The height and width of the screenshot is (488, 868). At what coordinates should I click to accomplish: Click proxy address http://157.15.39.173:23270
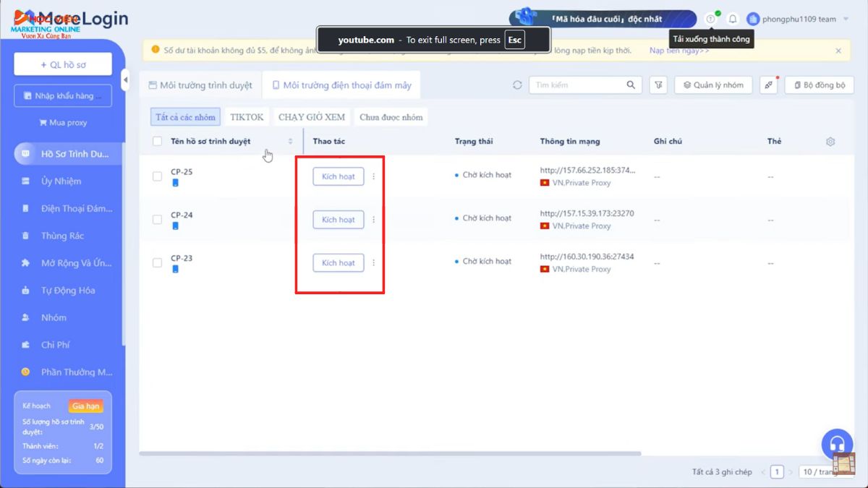(x=587, y=214)
